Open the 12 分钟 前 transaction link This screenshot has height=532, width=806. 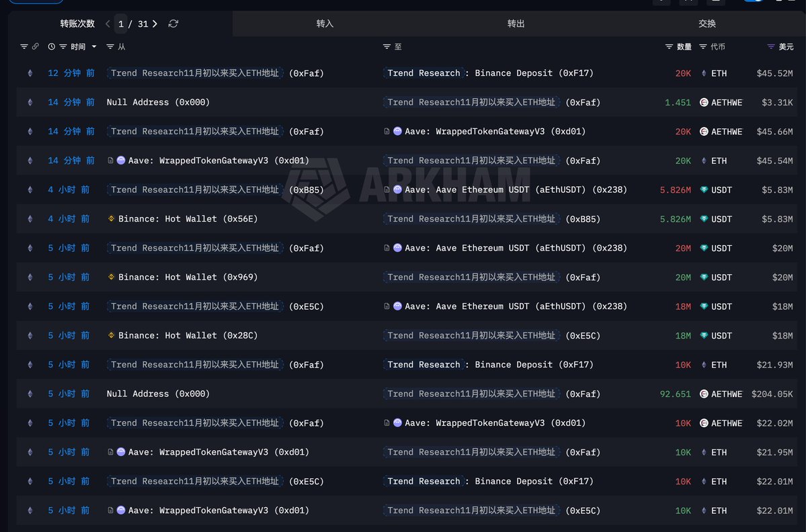(71, 73)
